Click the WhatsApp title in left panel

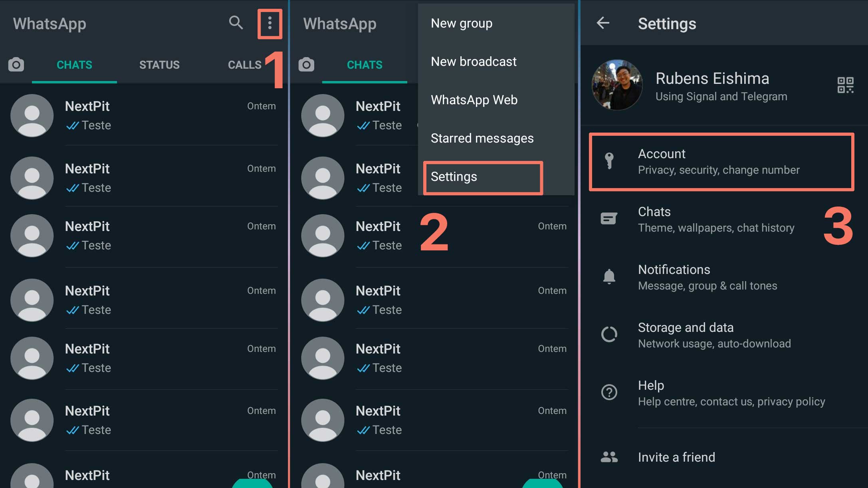[x=50, y=24]
